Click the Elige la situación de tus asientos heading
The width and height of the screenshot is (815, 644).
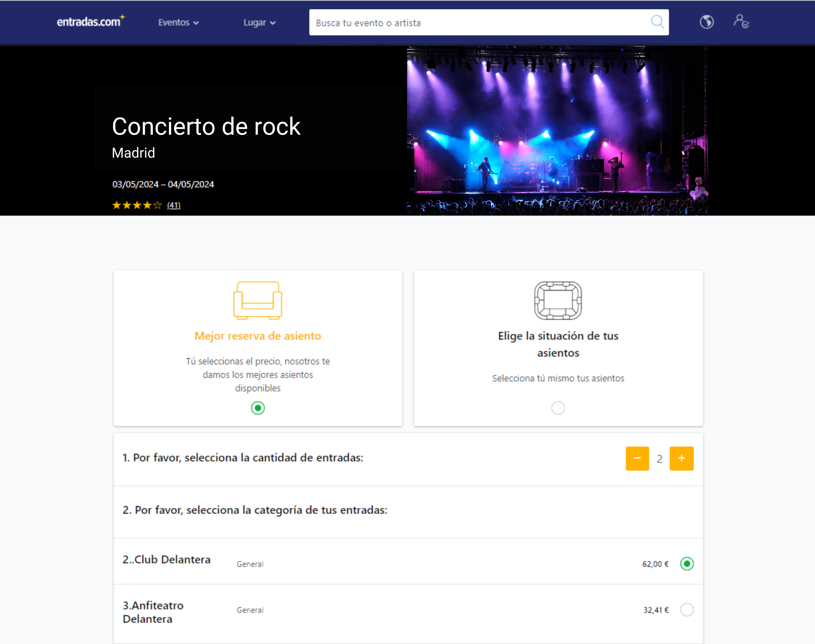(558, 344)
